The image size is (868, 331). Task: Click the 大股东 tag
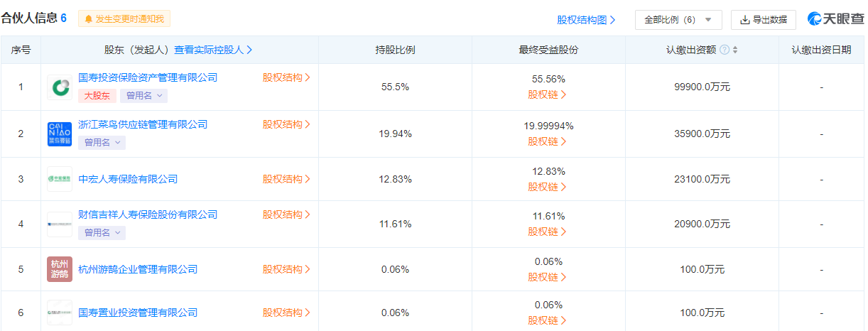coord(97,96)
